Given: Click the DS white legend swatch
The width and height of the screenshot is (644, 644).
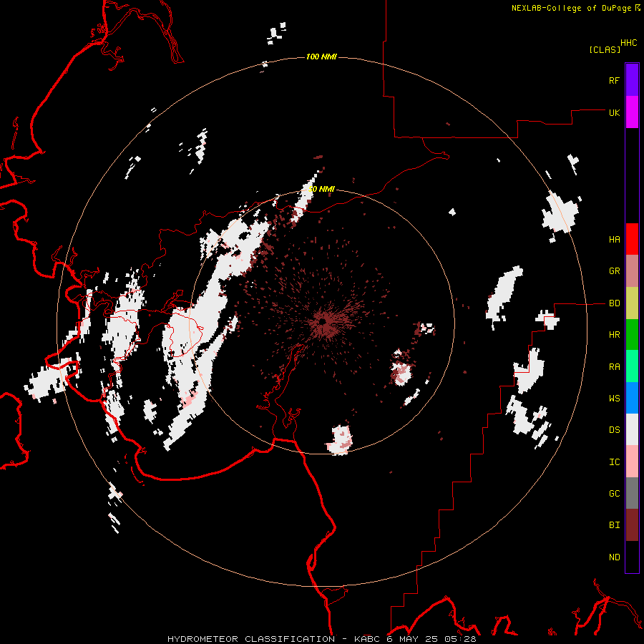Looking at the screenshot, I should pos(632,429).
